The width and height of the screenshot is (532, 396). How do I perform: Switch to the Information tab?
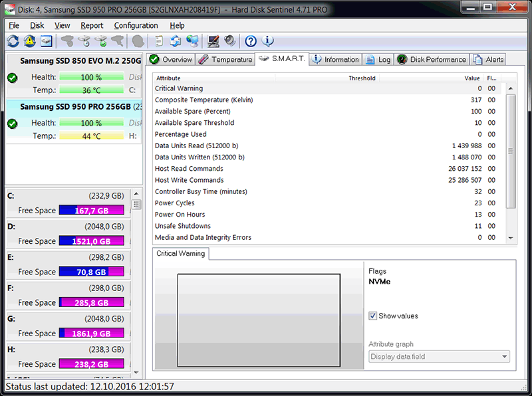[x=336, y=60]
